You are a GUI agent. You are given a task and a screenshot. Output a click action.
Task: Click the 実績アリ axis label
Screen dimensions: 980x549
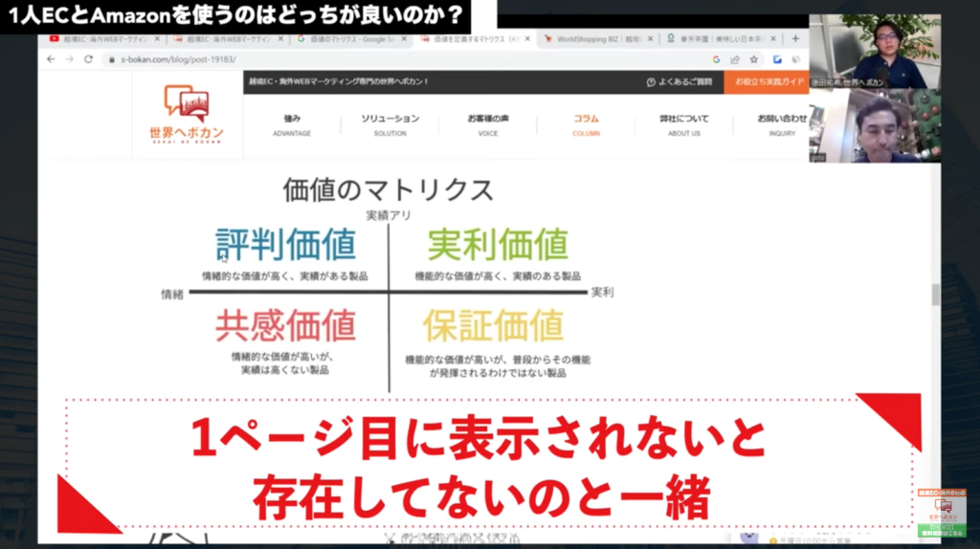pos(389,215)
